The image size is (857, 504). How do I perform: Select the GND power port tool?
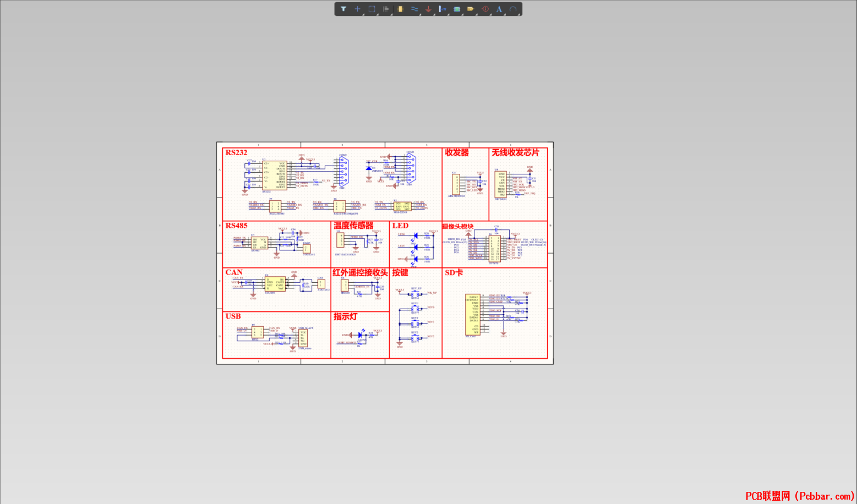[x=428, y=9]
